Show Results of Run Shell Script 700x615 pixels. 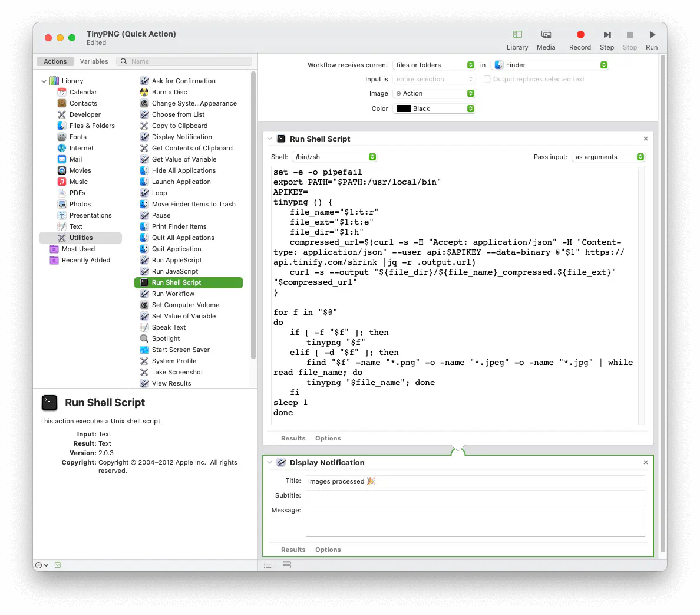(293, 438)
